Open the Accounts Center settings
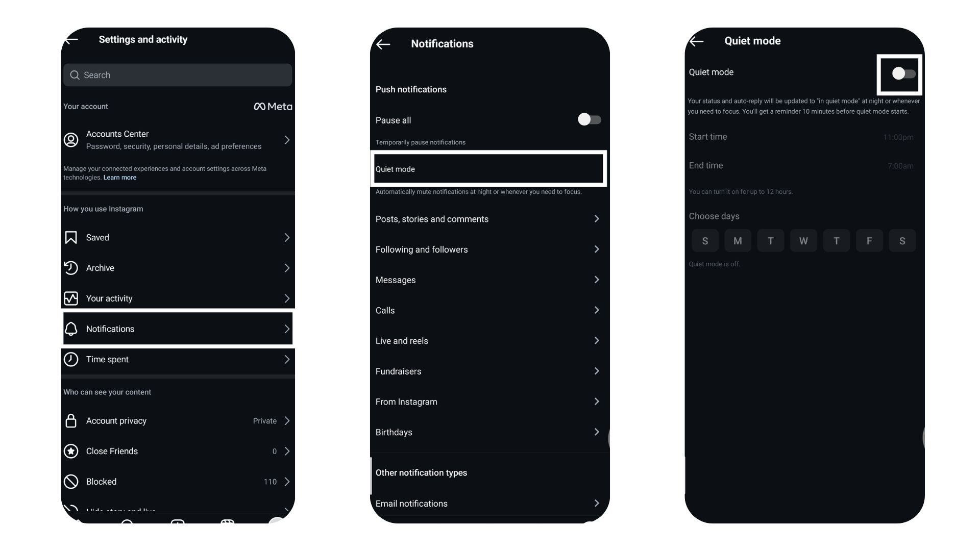This screenshot has width=980, height=551. click(x=178, y=139)
